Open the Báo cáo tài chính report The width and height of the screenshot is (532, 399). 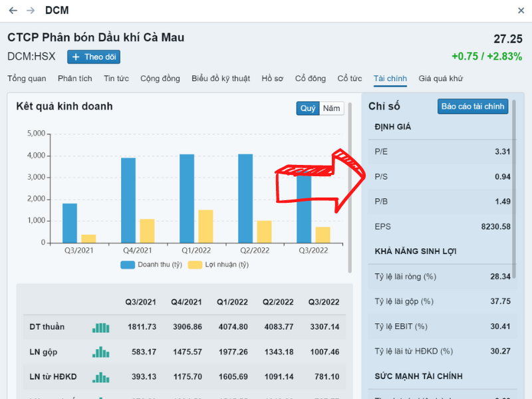click(473, 106)
